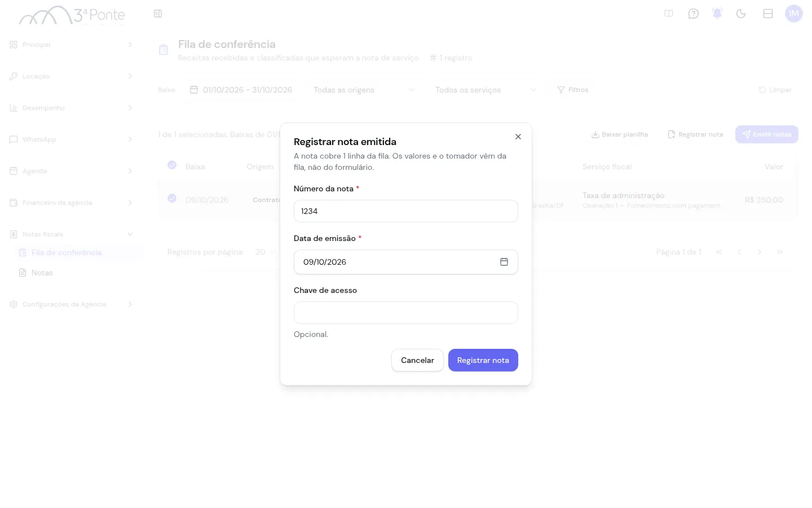812x508 pixels.
Task: Click the 3ª Ponte logo
Action: (x=72, y=15)
